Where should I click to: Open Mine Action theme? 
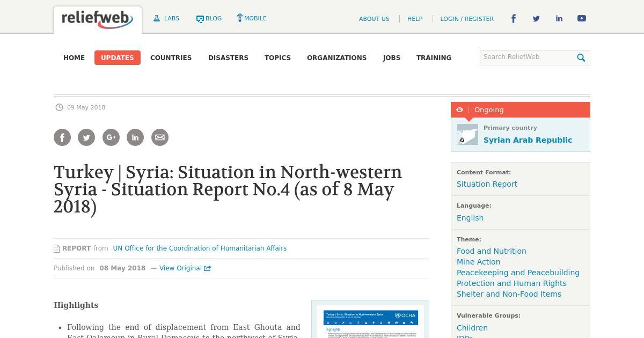[x=478, y=262]
